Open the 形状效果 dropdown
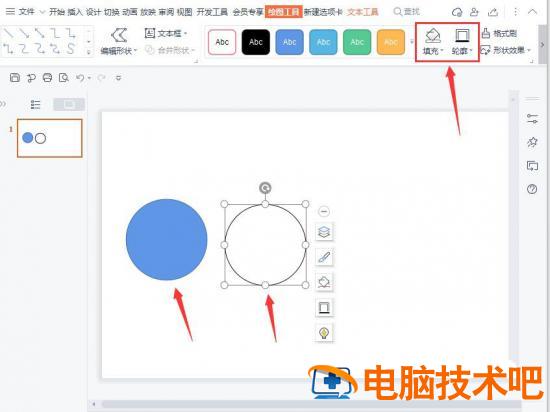The height and width of the screenshot is (412, 550). point(505,50)
